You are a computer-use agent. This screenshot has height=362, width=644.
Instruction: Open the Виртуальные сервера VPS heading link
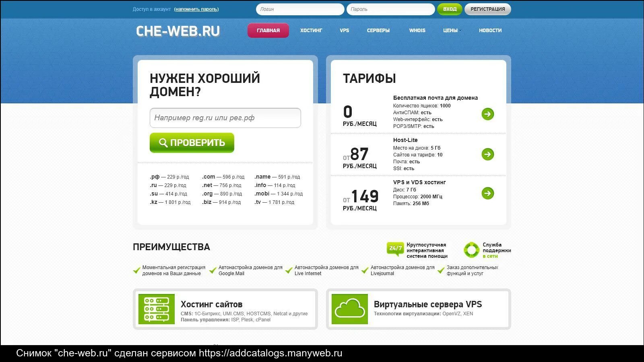pos(428,304)
